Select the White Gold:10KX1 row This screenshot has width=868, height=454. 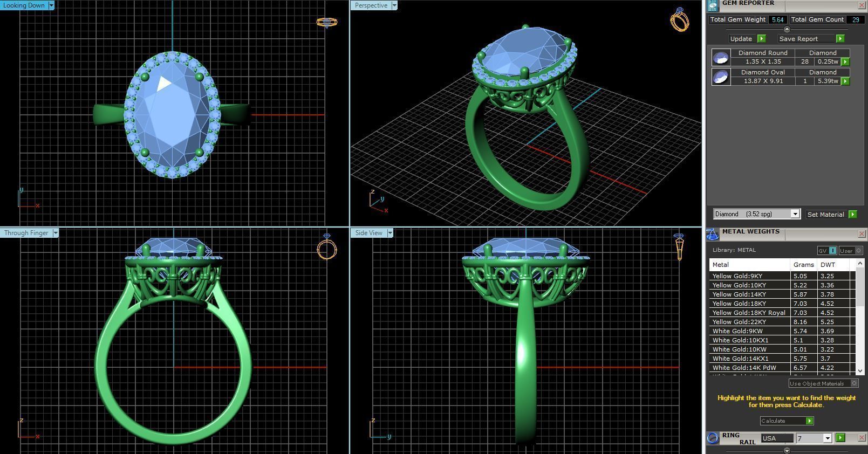(782, 340)
